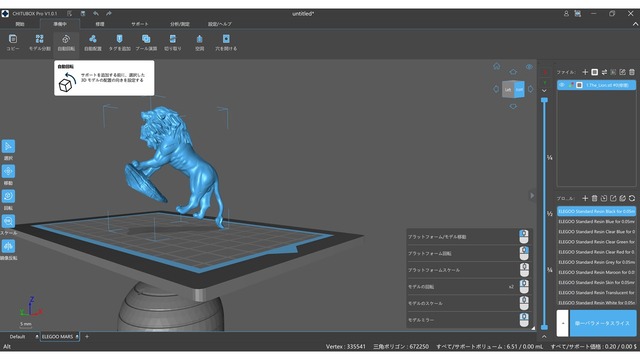Rotate view right with cube right arrow
640x360 pixels.
530,89
